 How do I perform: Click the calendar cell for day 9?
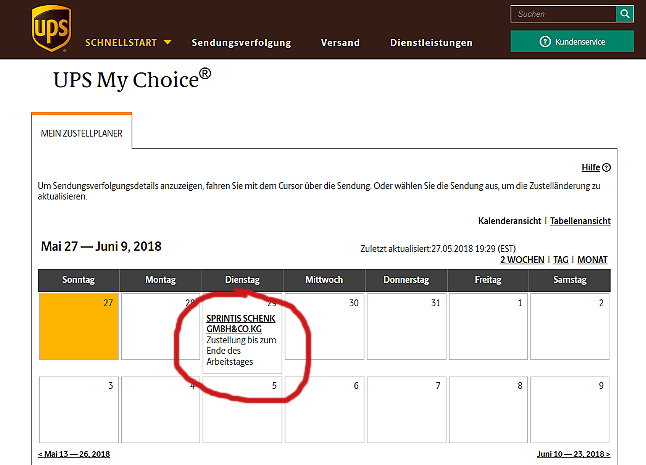(x=570, y=409)
